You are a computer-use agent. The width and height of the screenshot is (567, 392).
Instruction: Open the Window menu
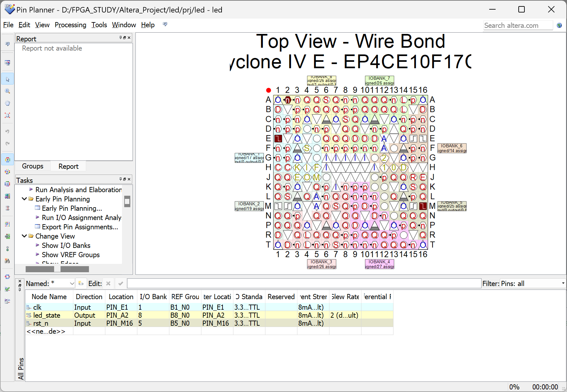coord(124,25)
